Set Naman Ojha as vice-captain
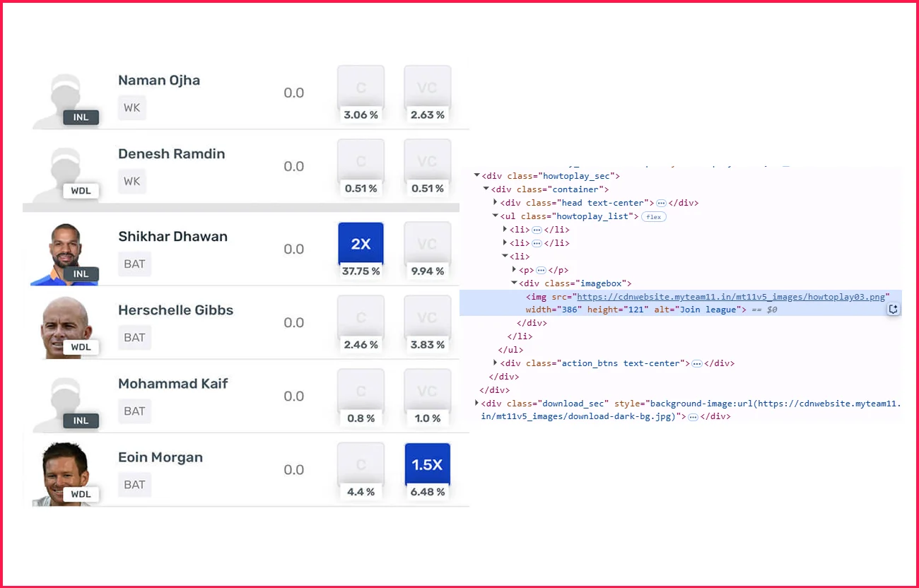Screen dimensions: 919x588 point(427,88)
